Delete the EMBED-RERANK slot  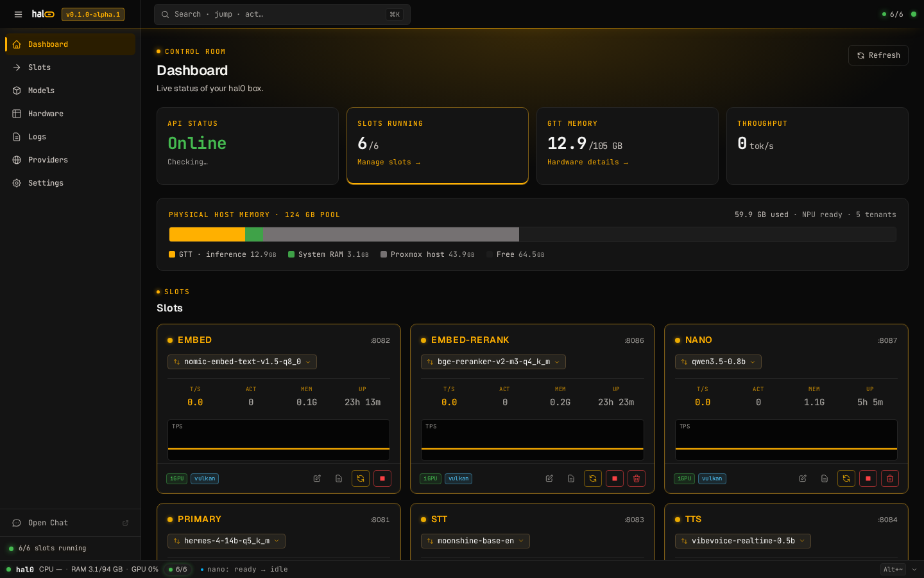(637, 478)
